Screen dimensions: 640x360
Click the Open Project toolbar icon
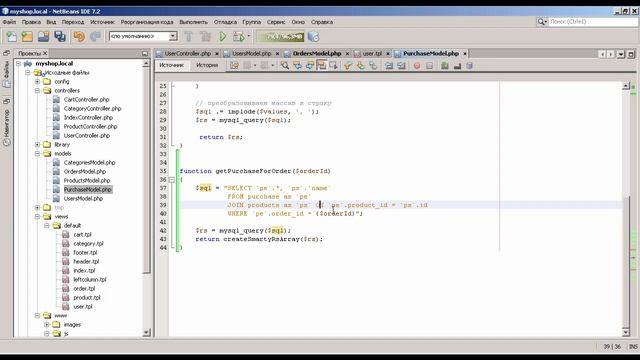[x=44, y=37]
